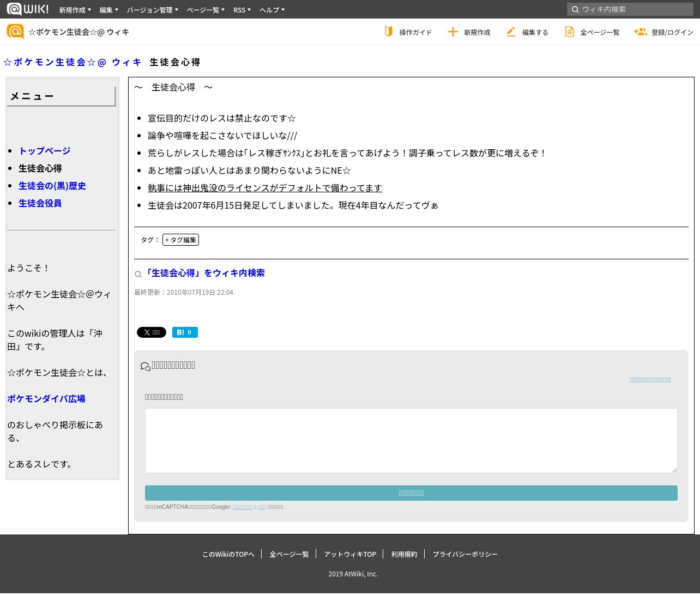Expand the 編集 dropdown menu

click(108, 10)
